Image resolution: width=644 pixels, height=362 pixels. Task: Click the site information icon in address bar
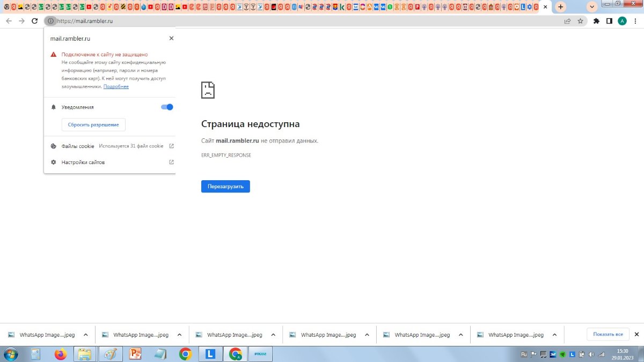click(x=50, y=21)
